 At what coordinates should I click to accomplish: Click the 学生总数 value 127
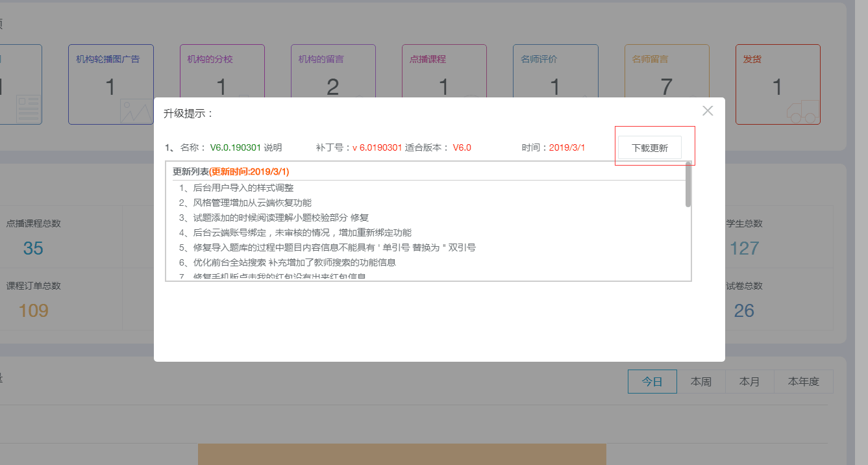point(744,248)
